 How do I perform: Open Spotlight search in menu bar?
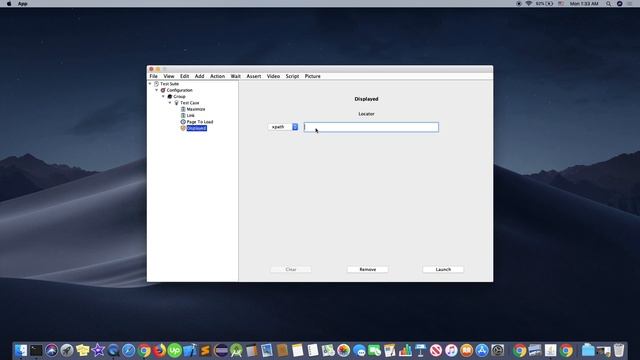[608, 3]
